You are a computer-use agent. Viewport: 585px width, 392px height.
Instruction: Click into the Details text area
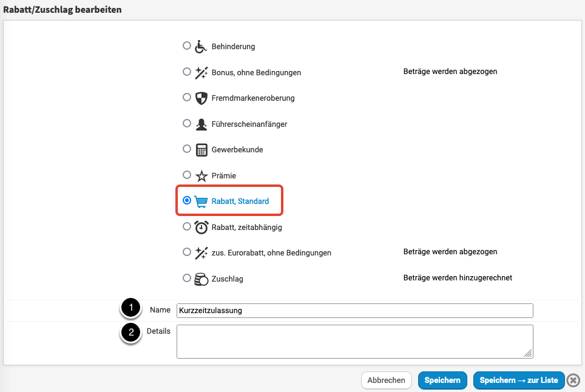[x=354, y=341]
